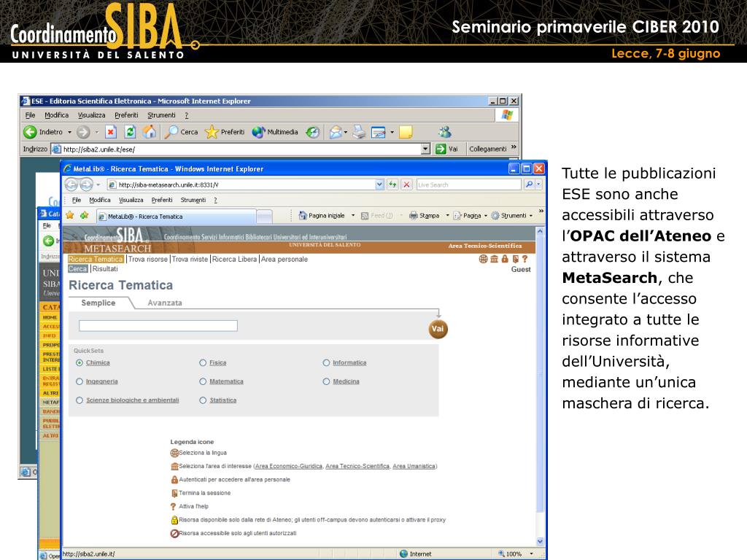This screenshot has width=747, height=560.
Task: Open the Live Search options dropdown arrow
Action: pyautogui.click(x=539, y=184)
